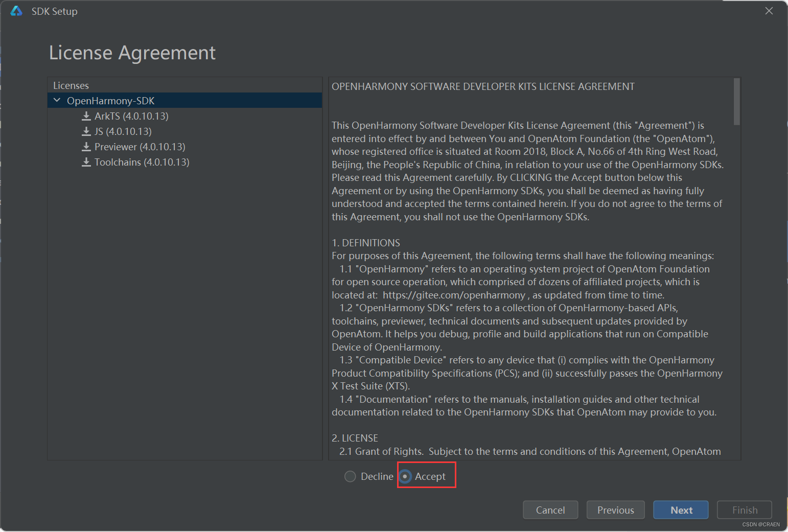Click the gitee.com/openharmony URL text
This screenshot has width=788, height=532.
point(454,295)
